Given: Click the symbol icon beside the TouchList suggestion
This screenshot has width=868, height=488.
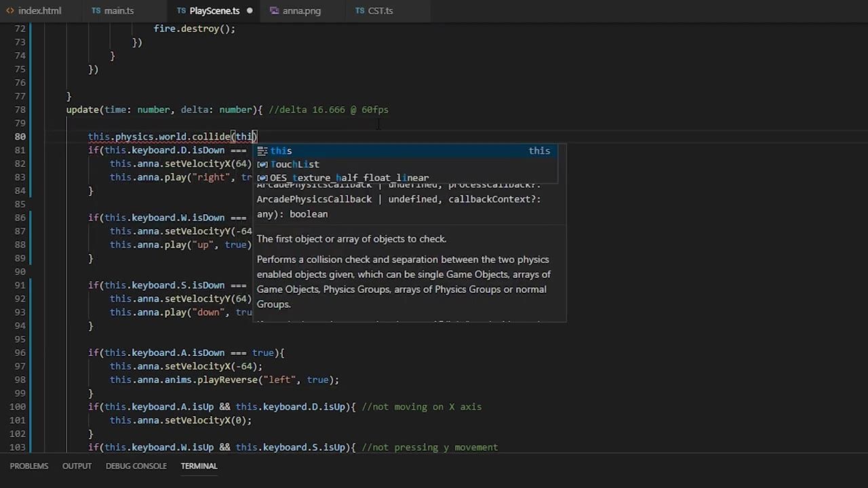Looking at the screenshot, I should (262, 165).
